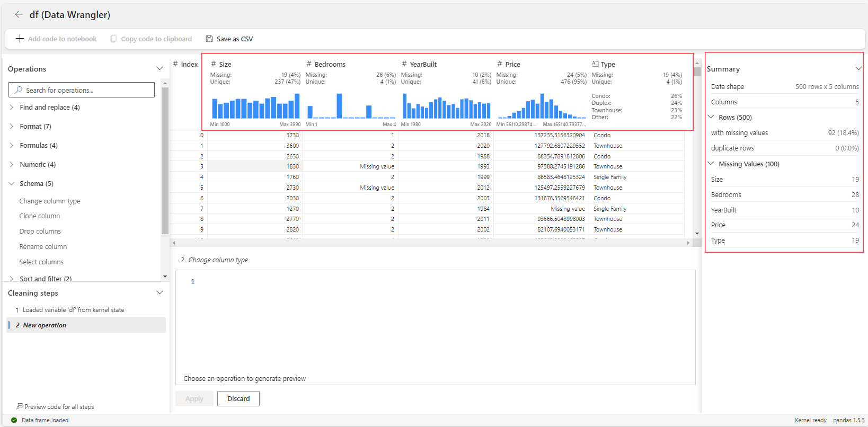Click the Copy code to clipboard icon
868x427 pixels.
pos(113,39)
